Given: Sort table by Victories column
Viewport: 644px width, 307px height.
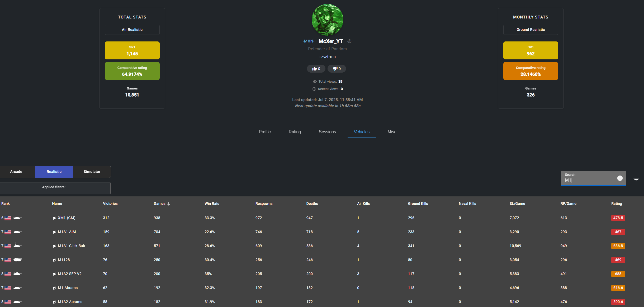Looking at the screenshot, I should pos(110,204).
